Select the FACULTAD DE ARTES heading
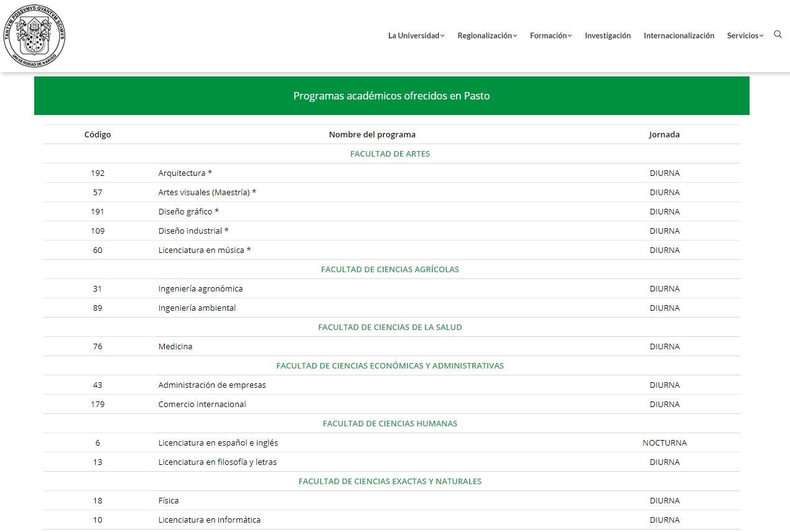Viewport: 790px width, 532px height. (x=390, y=154)
